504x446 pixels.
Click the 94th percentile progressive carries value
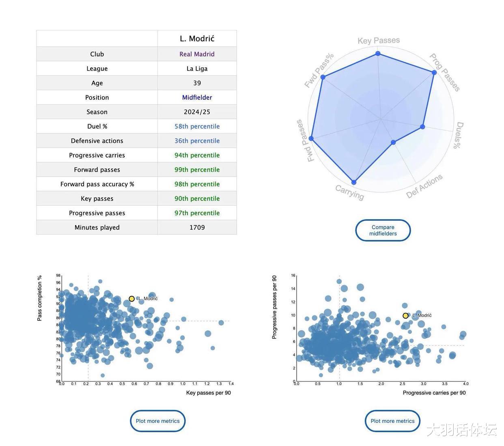point(197,155)
